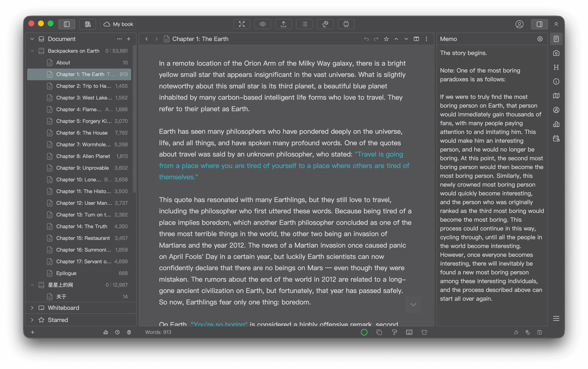Open the Memo settings gear
This screenshot has width=588, height=369.
coord(540,39)
